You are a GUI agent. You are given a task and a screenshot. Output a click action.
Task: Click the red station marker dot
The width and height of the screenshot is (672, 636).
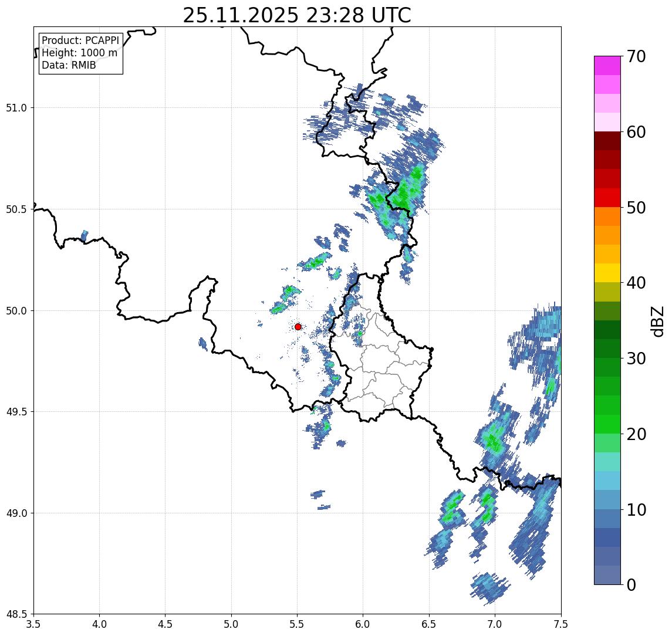click(x=298, y=327)
